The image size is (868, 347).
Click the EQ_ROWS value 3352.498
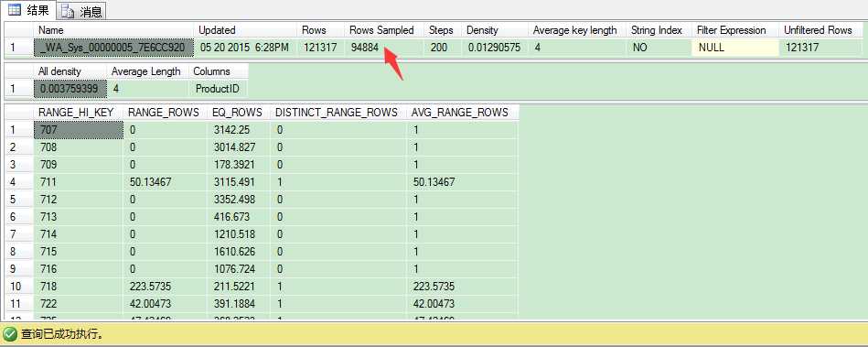[x=239, y=200]
